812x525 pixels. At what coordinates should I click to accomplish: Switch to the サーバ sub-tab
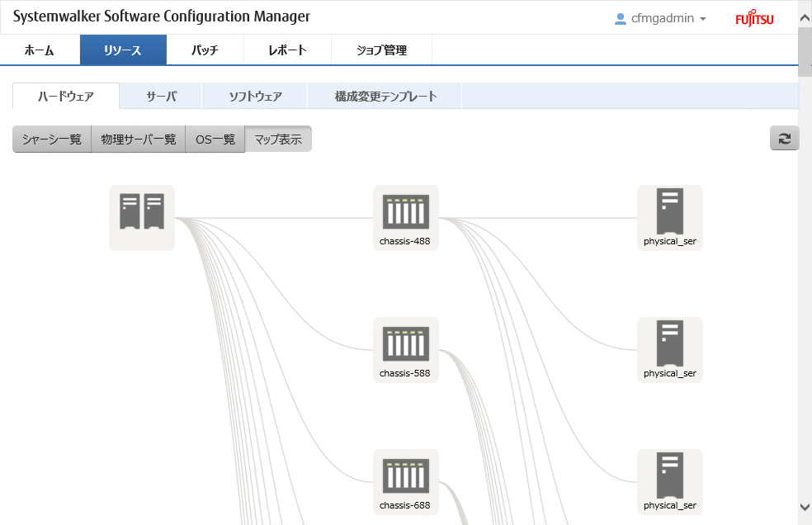tap(161, 97)
